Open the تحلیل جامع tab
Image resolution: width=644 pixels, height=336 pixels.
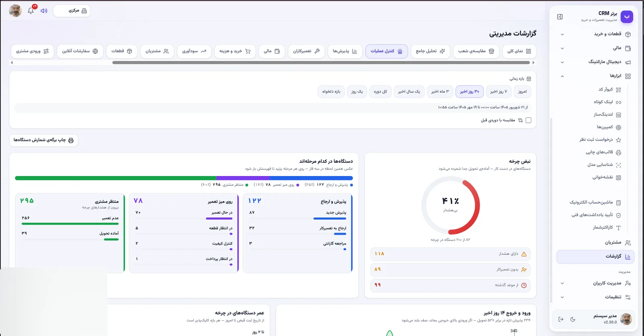[431, 51]
